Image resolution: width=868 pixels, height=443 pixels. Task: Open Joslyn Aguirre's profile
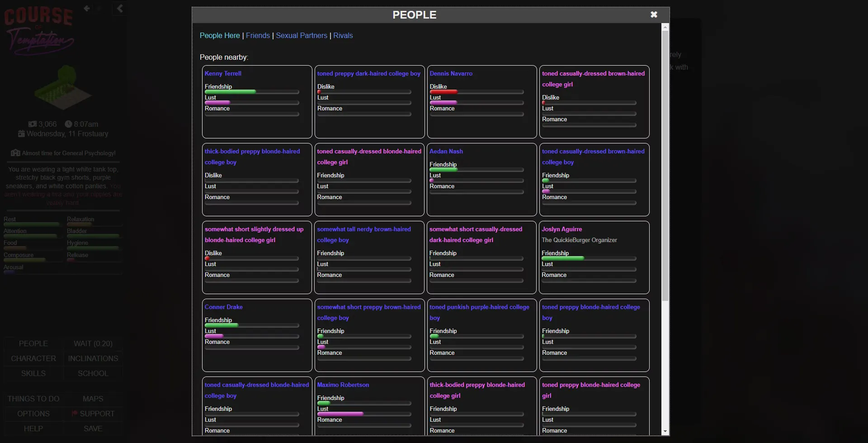coord(562,229)
